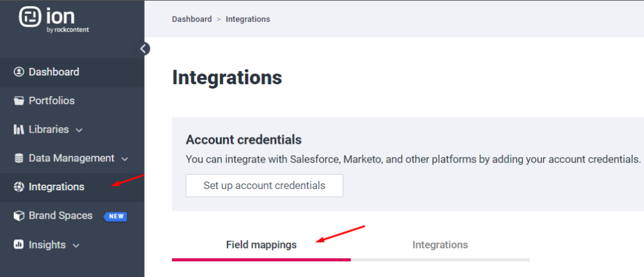Select the Integrations globe icon in sidebar
The height and width of the screenshot is (277, 644).
point(19,187)
